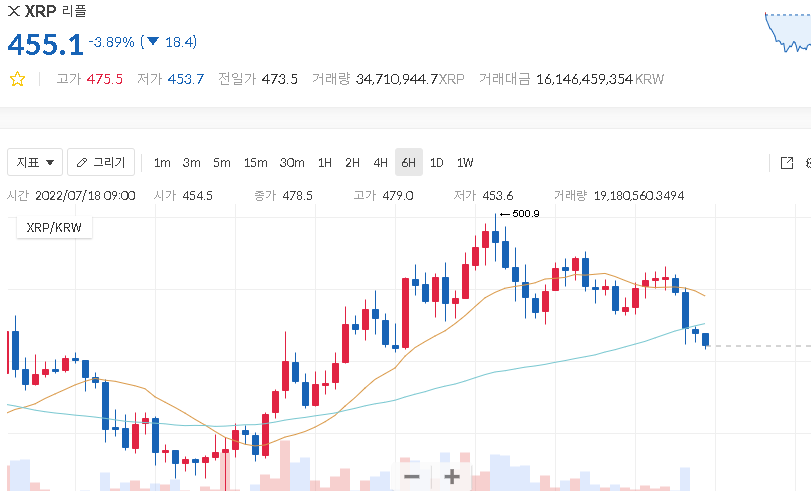Click the XRP/KRW pair label
Viewport: 811px width, 491px height.
54,228
